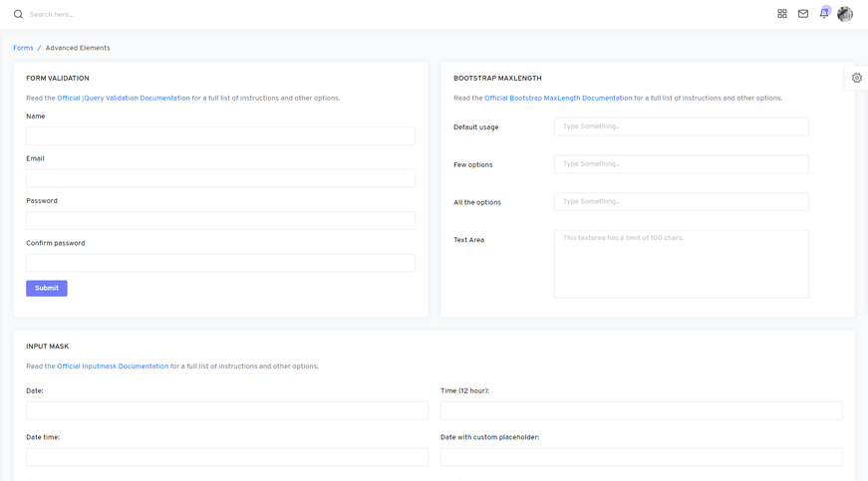
Task: Open Official Inputmask Documentation link
Action: pos(113,366)
